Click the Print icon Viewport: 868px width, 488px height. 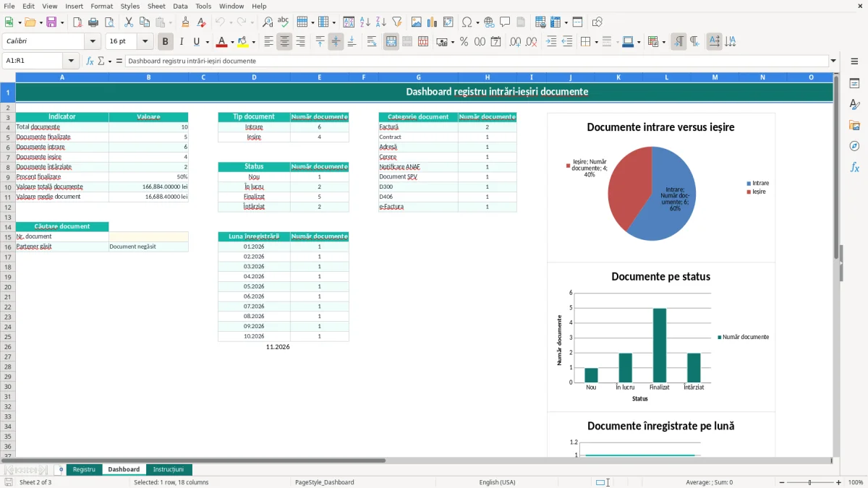(93, 22)
